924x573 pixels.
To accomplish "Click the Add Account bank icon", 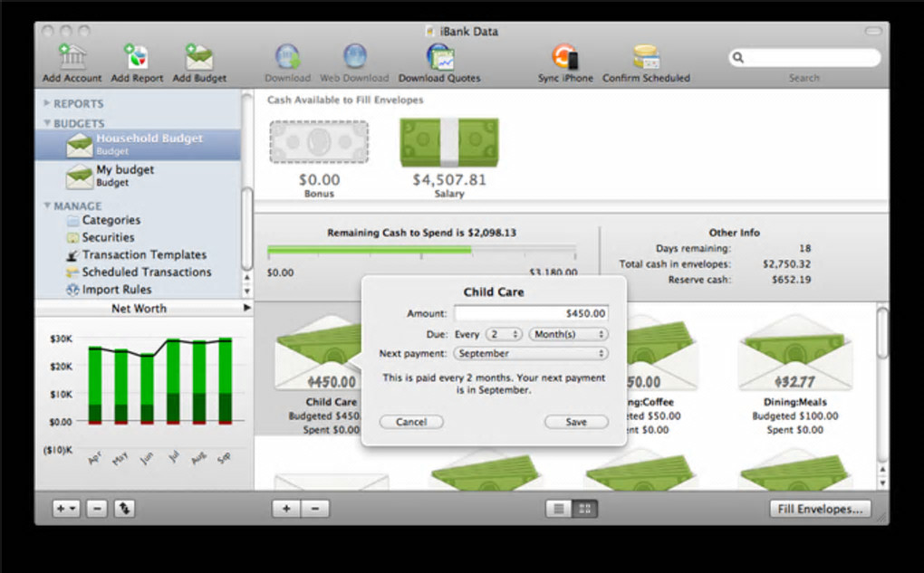I will (x=72, y=57).
